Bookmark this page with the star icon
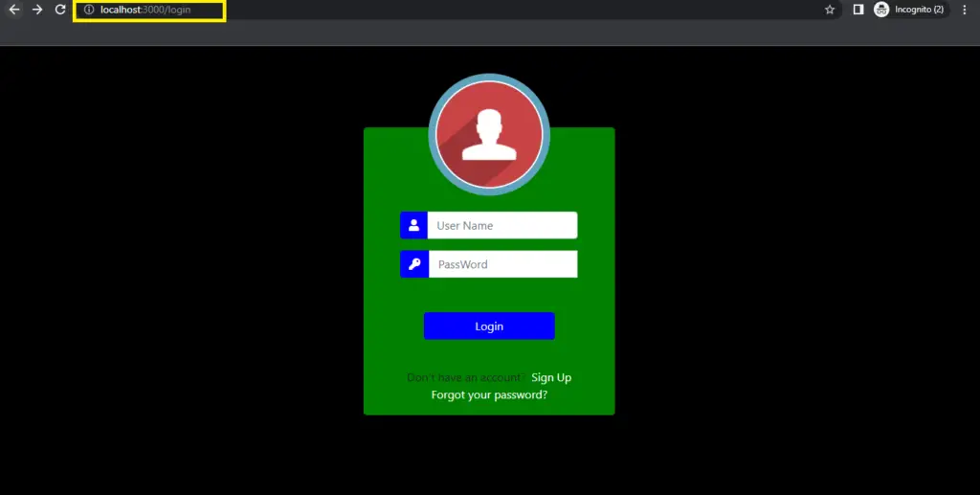This screenshot has height=495, width=980. (830, 10)
